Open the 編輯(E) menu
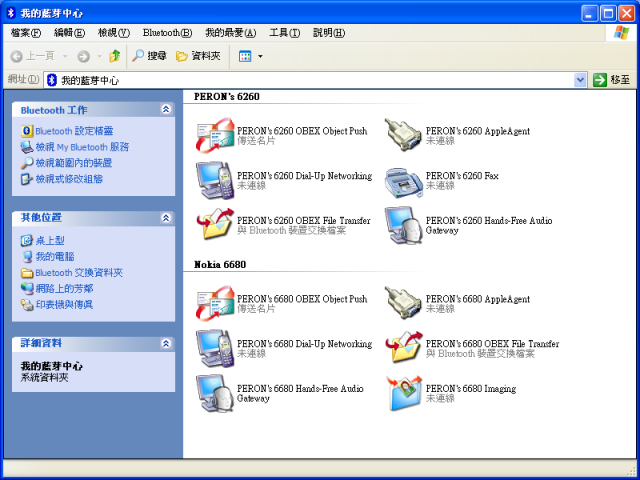This screenshot has height=480, width=640. click(x=69, y=33)
